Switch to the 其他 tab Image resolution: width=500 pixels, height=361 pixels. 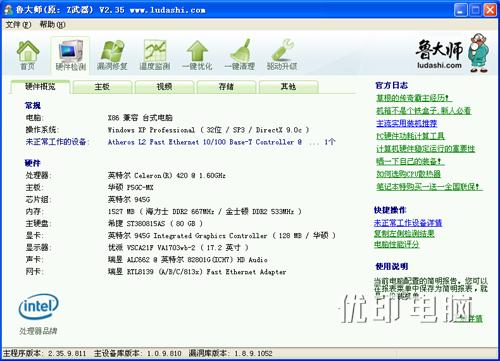pos(288,87)
